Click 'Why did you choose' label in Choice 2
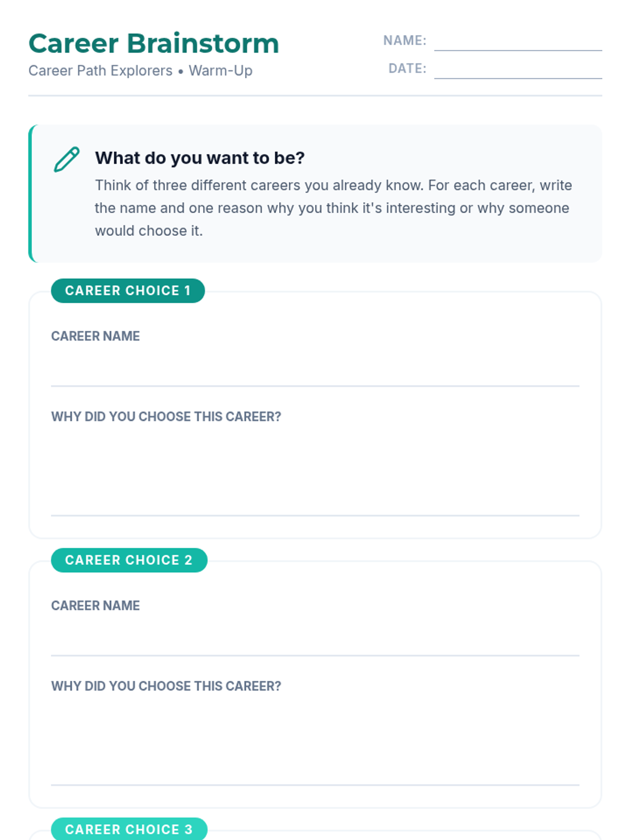Screen dimensions: 630x840 [166, 686]
